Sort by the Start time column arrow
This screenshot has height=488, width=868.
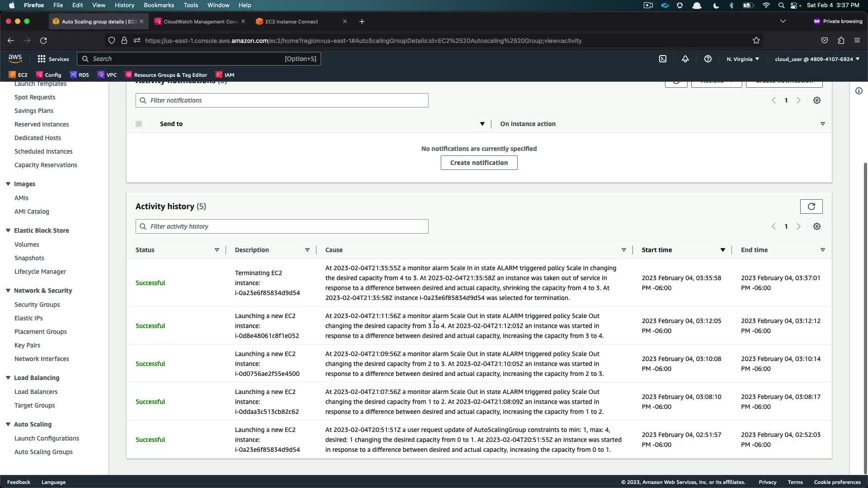pyautogui.click(x=722, y=250)
